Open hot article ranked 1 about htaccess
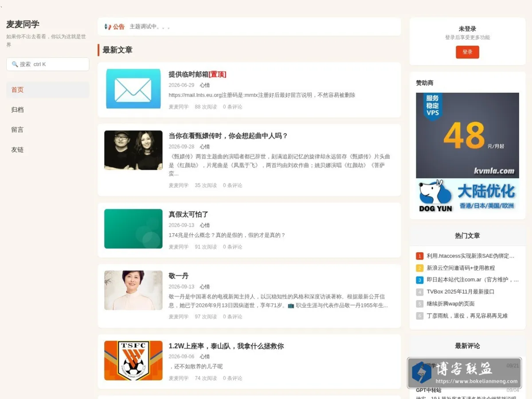This screenshot has width=532, height=399. coord(470,256)
